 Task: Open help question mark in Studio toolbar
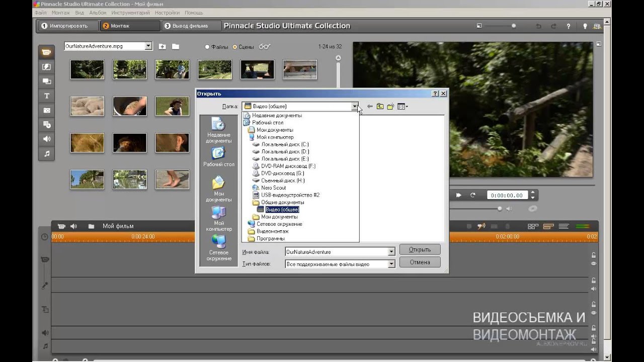pyautogui.click(x=569, y=26)
